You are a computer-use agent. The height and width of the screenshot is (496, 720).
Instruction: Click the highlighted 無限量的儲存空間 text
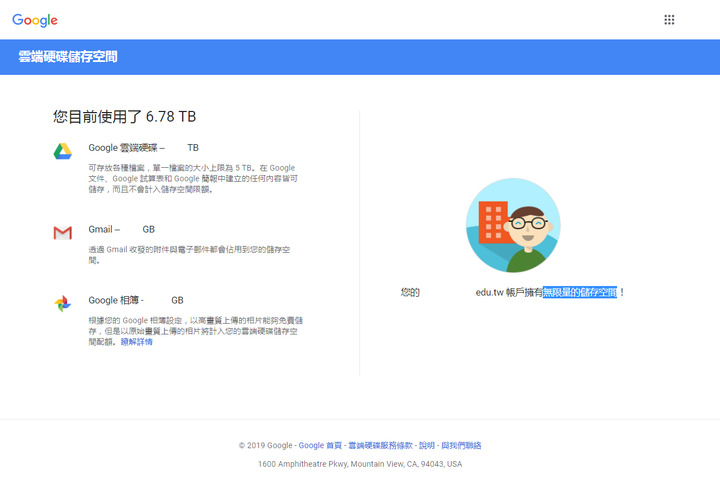(579, 292)
